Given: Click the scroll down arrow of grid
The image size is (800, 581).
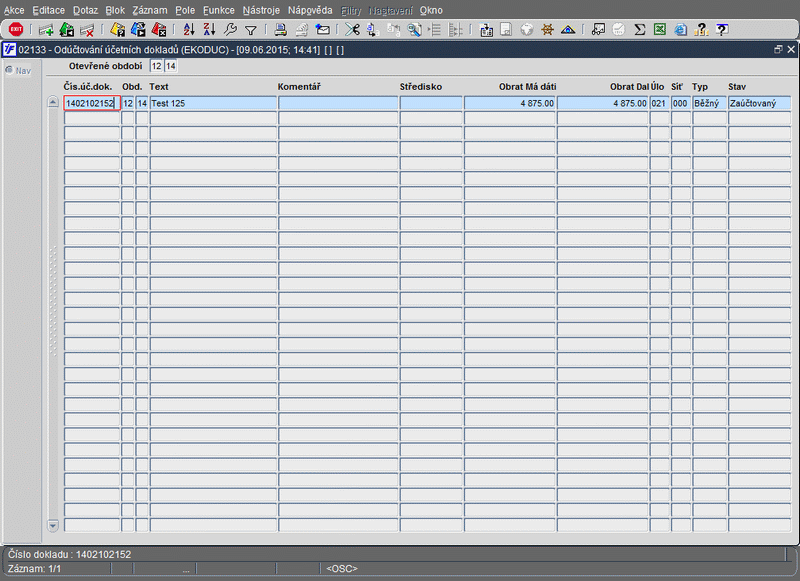Looking at the screenshot, I should pyautogui.click(x=53, y=525).
